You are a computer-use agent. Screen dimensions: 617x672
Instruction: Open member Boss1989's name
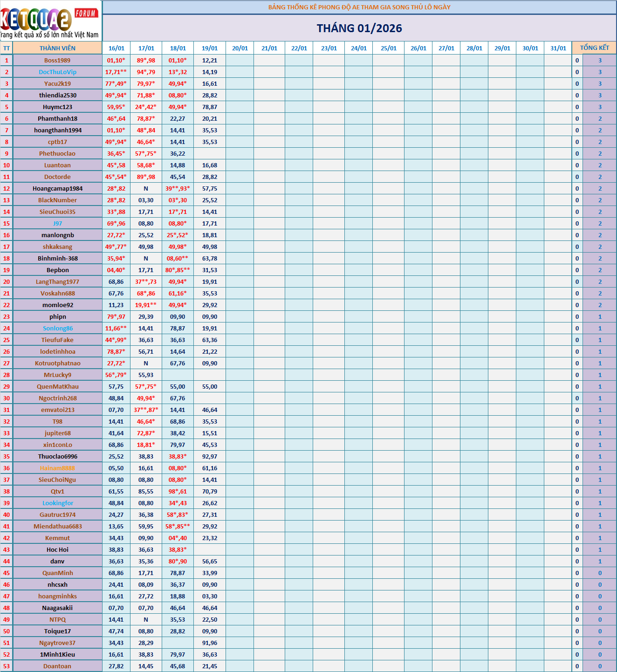57,60
